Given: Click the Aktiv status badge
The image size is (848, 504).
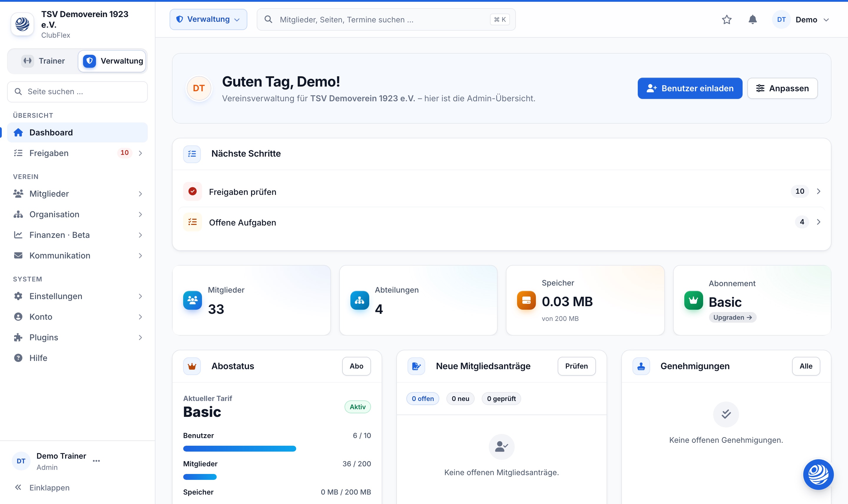Looking at the screenshot, I should click(358, 407).
